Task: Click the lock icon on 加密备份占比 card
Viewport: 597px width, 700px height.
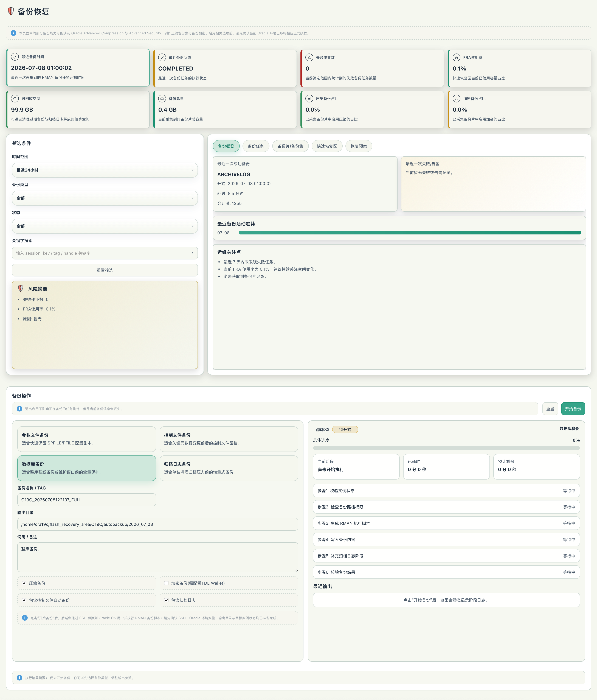Action: tap(457, 99)
